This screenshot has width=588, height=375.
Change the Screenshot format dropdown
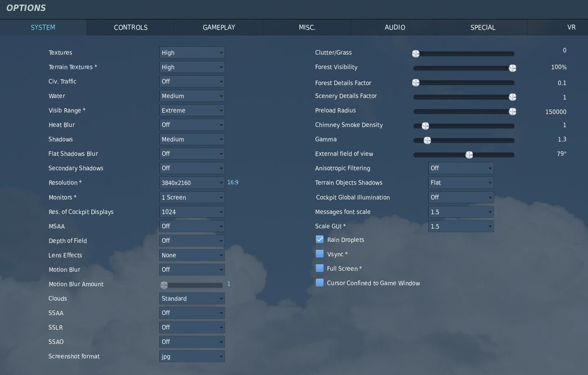[x=192, y=356]
